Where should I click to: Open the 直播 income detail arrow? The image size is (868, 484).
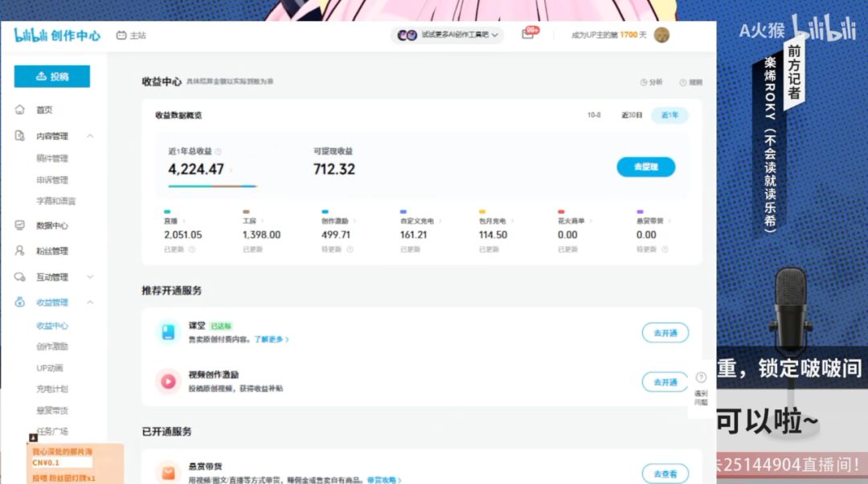pyautogui.click(x=184, y=221)
